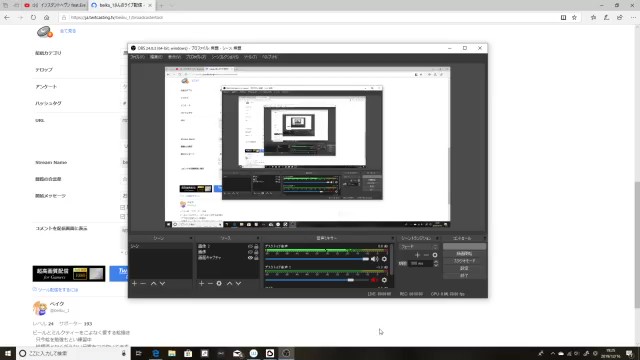Remove selected scene with minus icon

click(x=143, y=283)
